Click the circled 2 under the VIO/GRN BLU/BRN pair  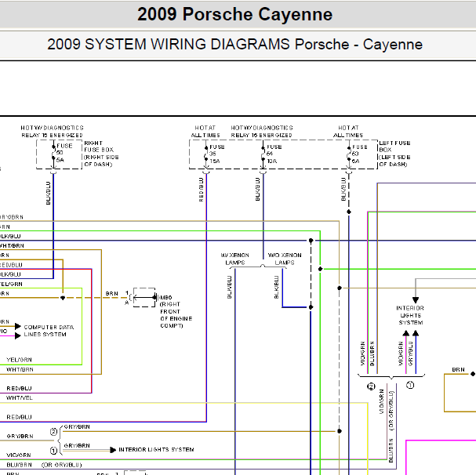tap(371, 386)
